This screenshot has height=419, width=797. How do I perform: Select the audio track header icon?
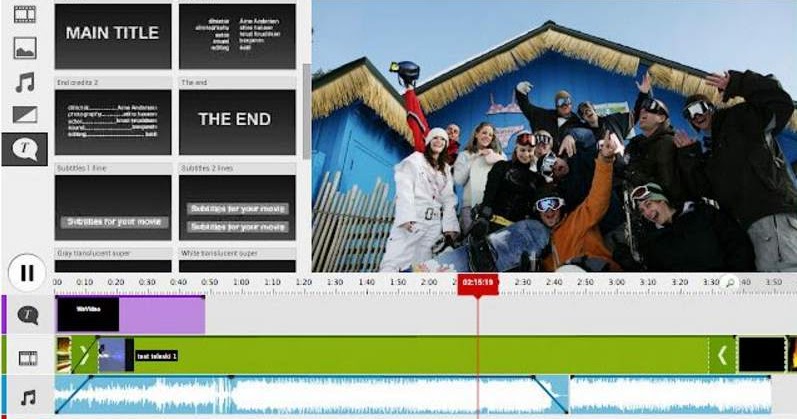coord(28,397)
